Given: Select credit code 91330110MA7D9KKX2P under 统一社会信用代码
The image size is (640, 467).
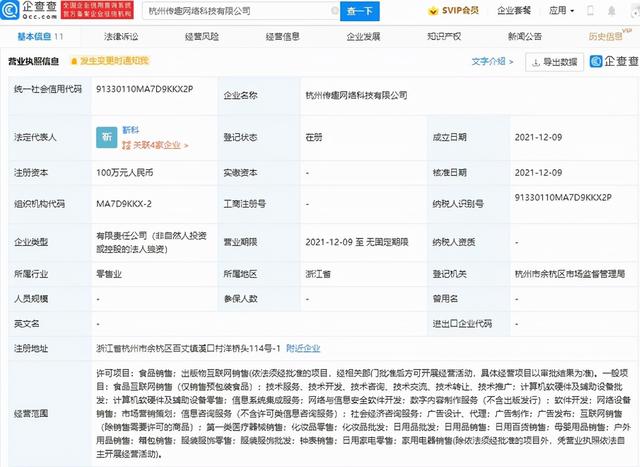Looking at the screenshot, I should pyautogui.click(x=144, y=89).
